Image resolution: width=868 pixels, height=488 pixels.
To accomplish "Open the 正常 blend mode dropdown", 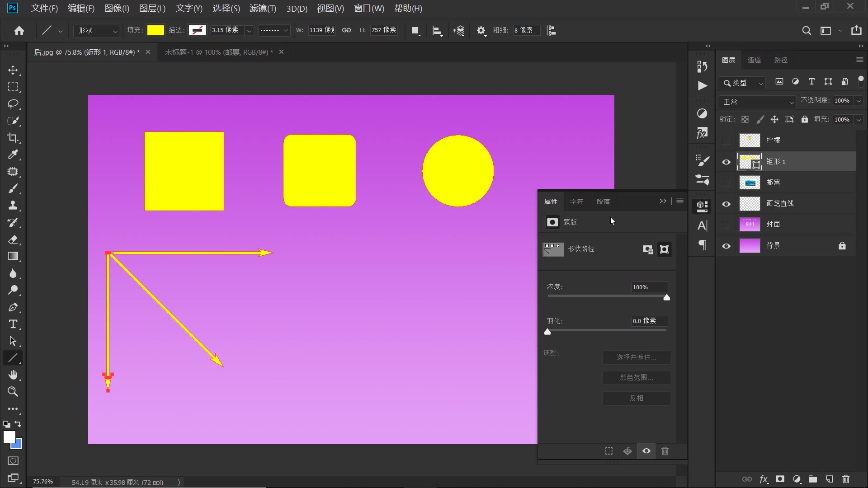I will 757,102.
